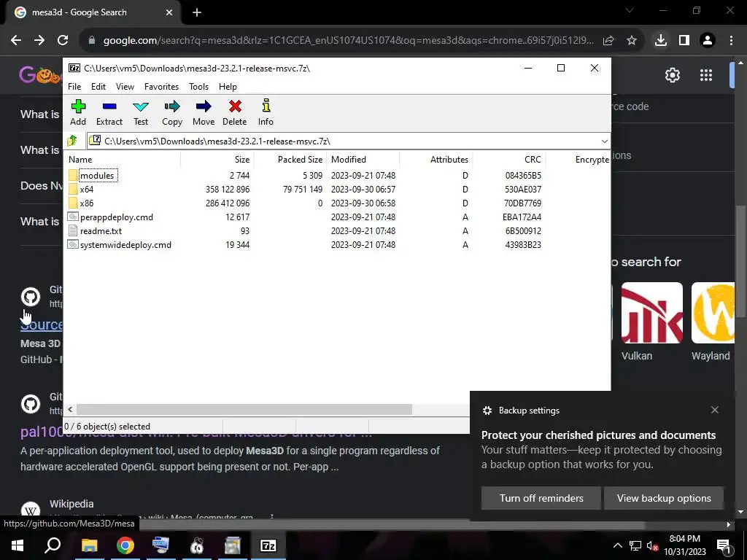Sort by the Attributes column header
The width and height of the screenshot is (747, 560).
pos(436,160)
